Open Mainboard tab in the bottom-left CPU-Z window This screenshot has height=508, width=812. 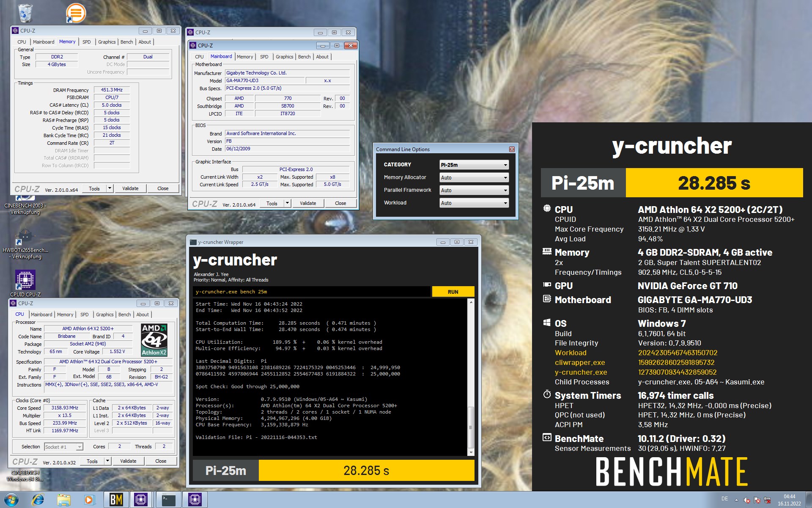click(x=41, y=315)
